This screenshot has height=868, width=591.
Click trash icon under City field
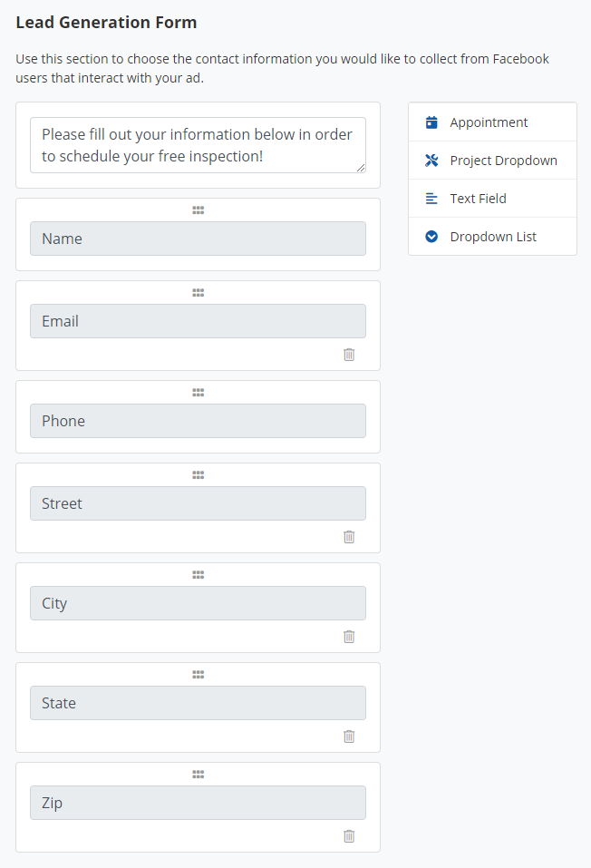pyautogui.click(x=349, y=637)
